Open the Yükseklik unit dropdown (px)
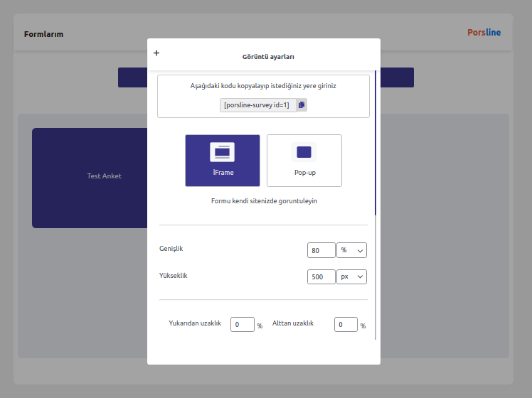Viewport: 532px width, 398px height. tap(351, 276)
